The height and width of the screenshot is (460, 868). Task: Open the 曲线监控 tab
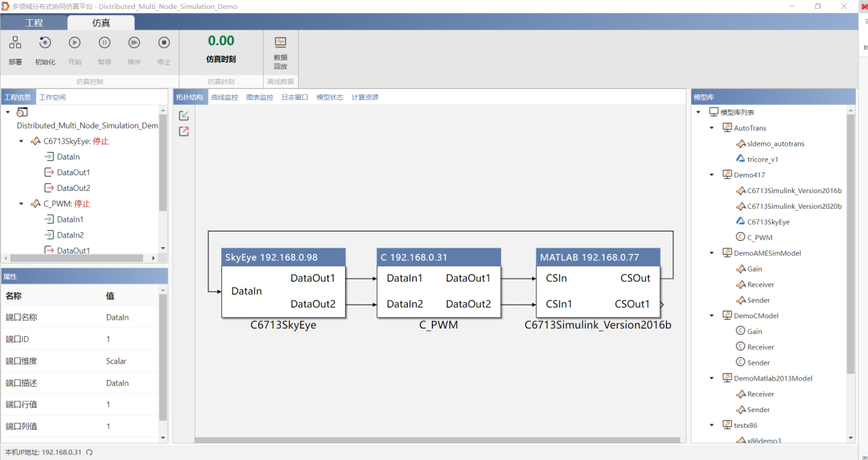(225, 97)
